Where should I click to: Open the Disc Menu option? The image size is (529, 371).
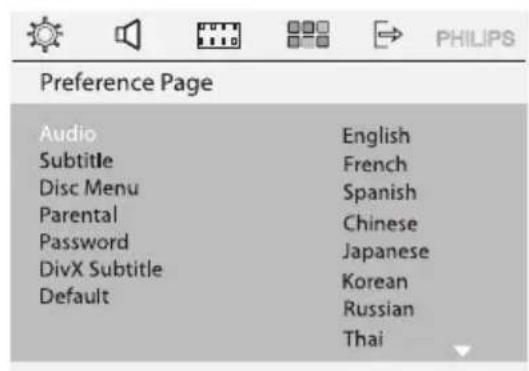(x=89, y=188)
